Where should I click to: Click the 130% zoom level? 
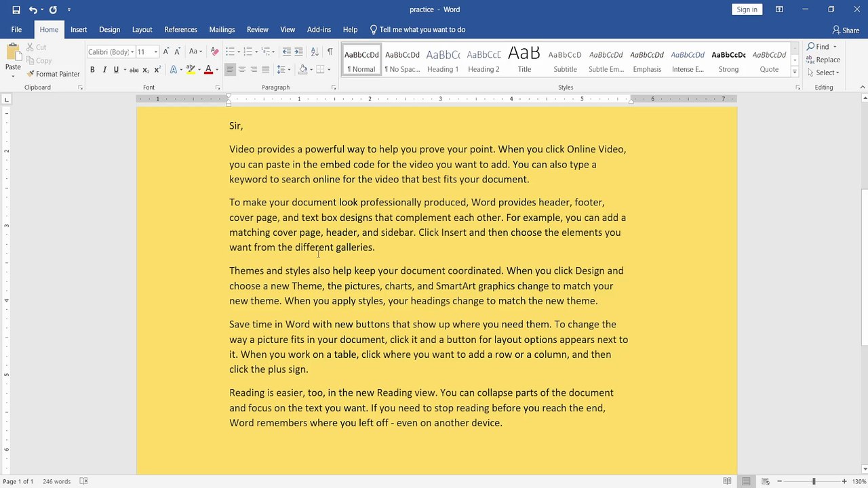858,481
